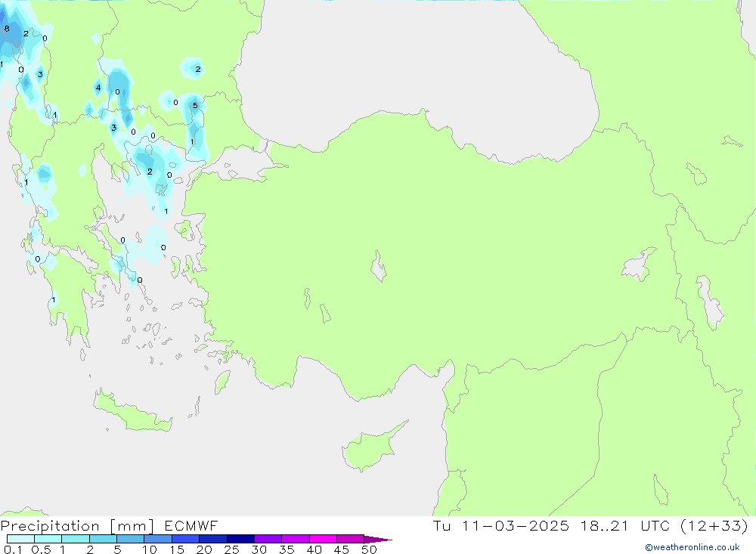The height and width of the screenshot is (554, 756).
Task: Select the 25–30 mm navy legend segment
Action: coord(240,539)
